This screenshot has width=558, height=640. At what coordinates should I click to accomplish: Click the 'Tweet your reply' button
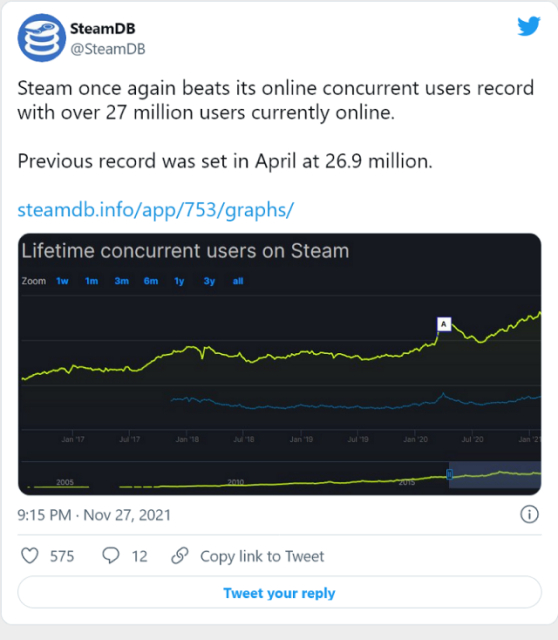279,592
